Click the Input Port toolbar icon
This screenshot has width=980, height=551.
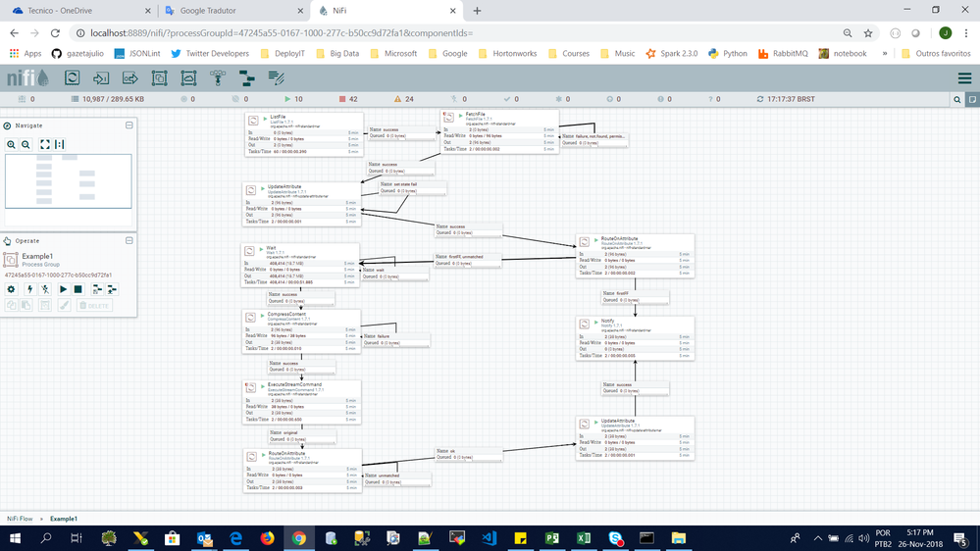pos(102,78)
